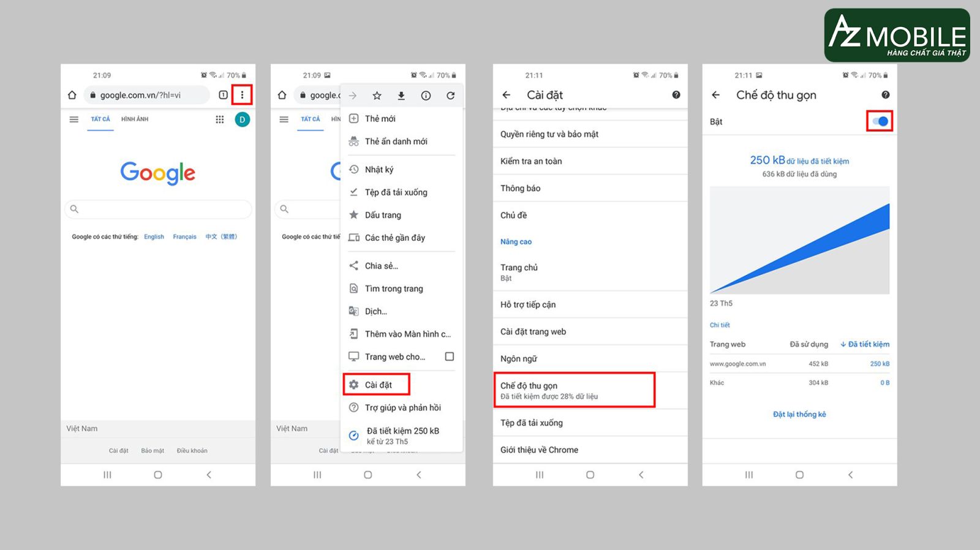Open Nhật ký from Chrome menu
This screenshot has height=550, width=980.
401,170
